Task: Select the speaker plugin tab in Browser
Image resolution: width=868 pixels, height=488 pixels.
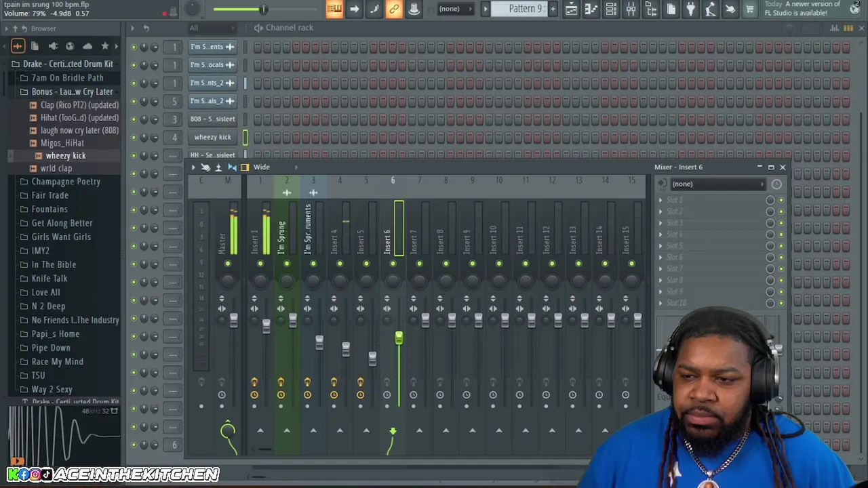Action: pos(53,46)
